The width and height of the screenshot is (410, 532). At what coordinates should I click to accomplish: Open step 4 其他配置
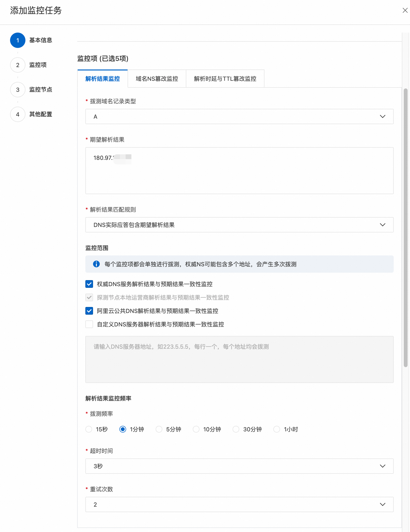17,114
